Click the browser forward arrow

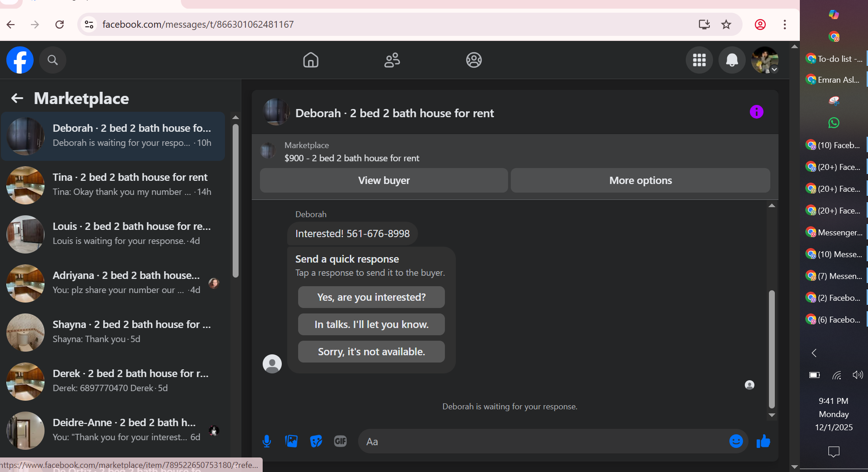click(35, 25)
